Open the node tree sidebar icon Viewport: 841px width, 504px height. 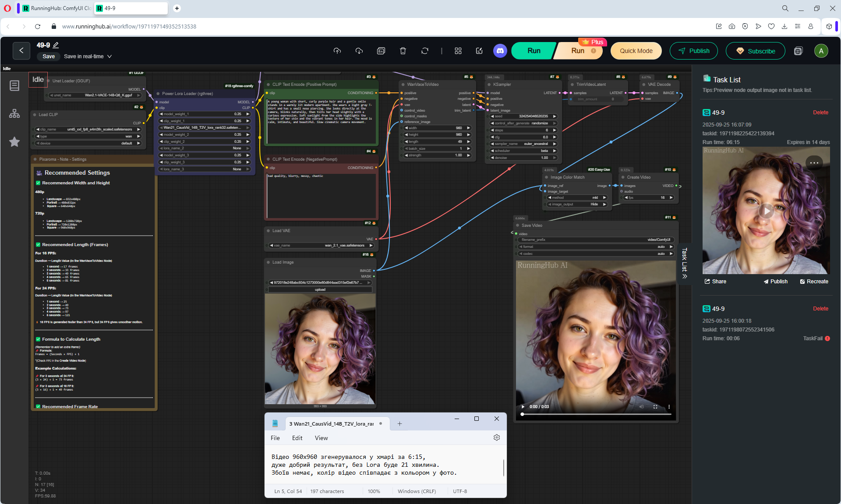pyautogui.click(x=14, y=114)
